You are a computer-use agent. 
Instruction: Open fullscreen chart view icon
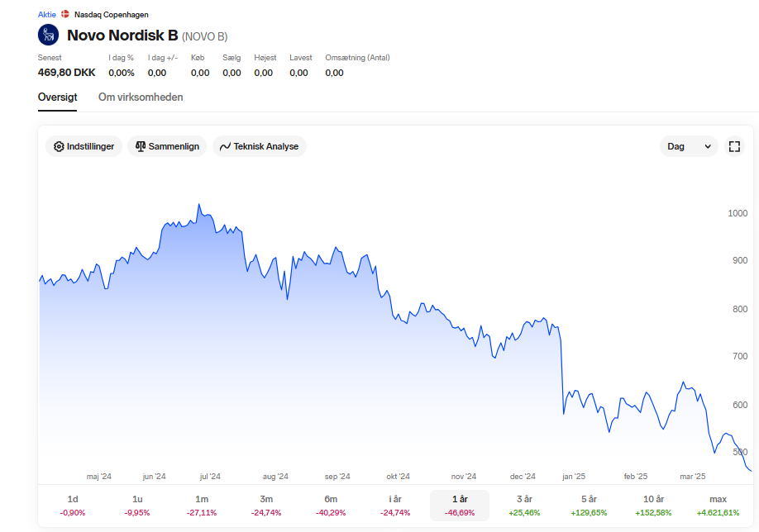pyautogui.click(x=734, y=146)
